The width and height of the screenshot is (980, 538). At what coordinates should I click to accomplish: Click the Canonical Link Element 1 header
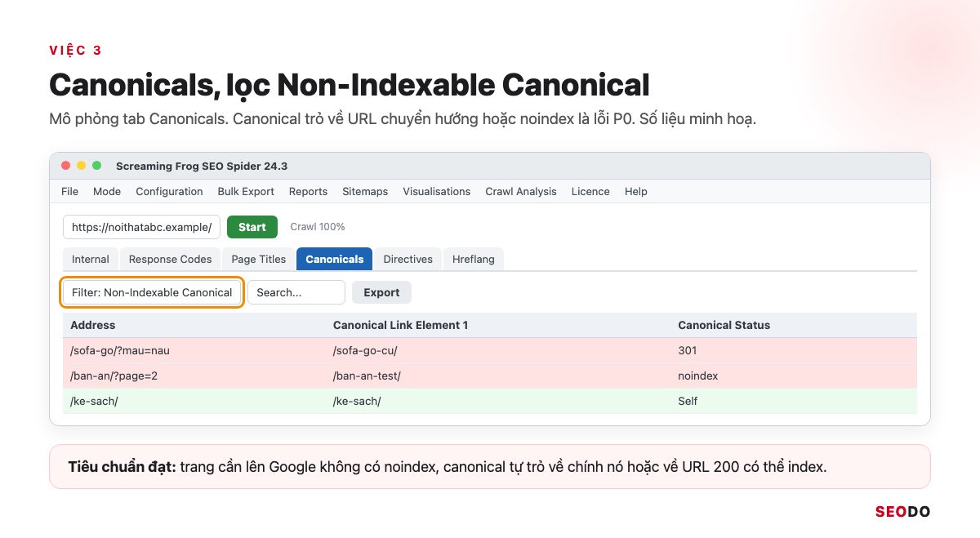tap(400, 325)
